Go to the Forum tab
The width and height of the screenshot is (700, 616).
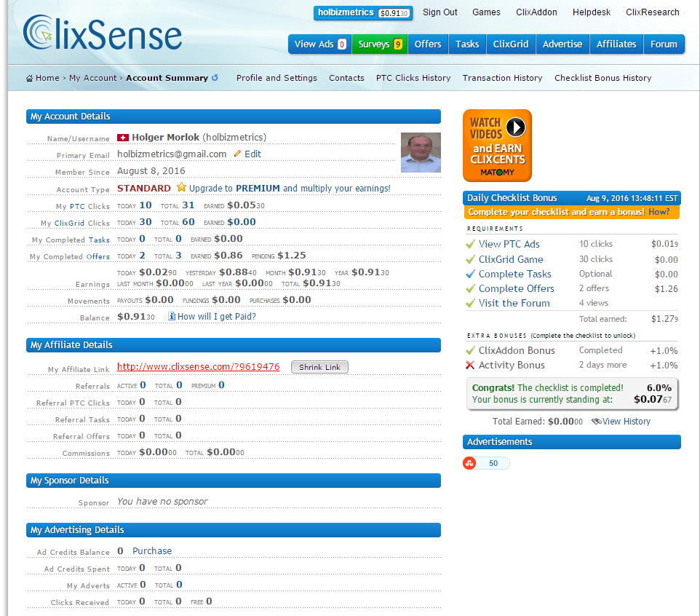664,44
